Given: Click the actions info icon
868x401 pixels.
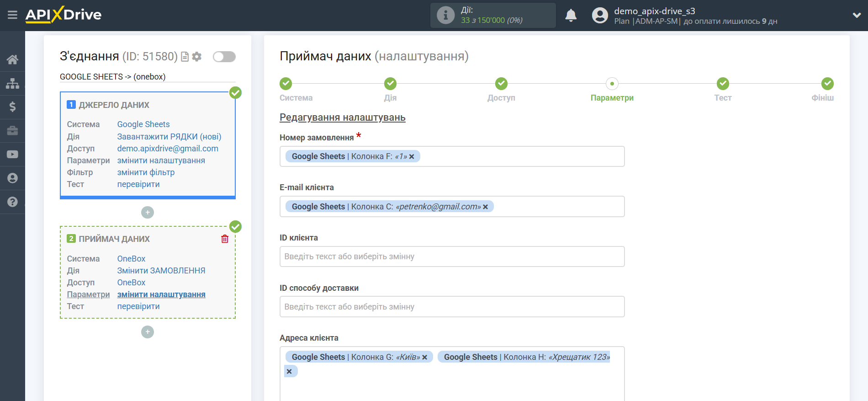Looking at the screenshot, I should (445, 15).
